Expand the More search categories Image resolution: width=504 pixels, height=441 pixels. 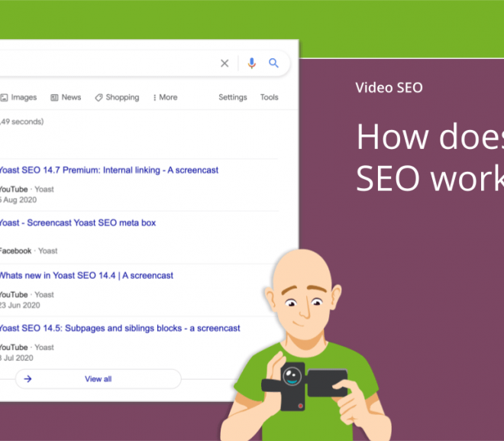point(165,98)
